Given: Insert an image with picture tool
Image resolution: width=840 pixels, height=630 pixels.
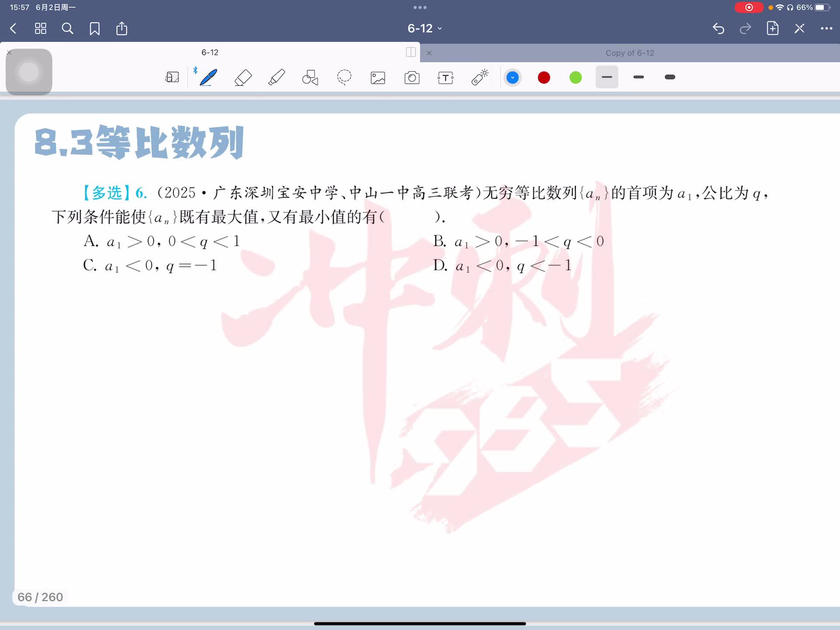Looking at the screenshot, I should point(378,78).
